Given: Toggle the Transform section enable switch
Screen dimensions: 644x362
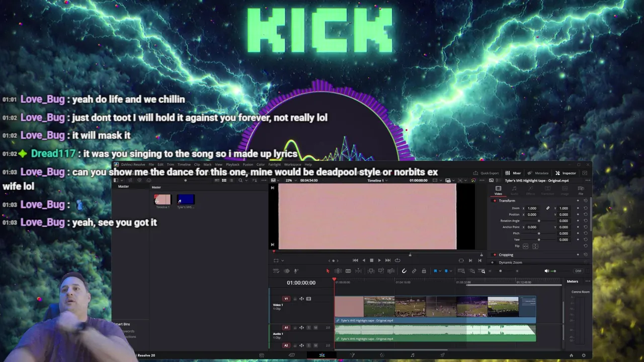Looking at the screenshot, I should tap(495, 201).
